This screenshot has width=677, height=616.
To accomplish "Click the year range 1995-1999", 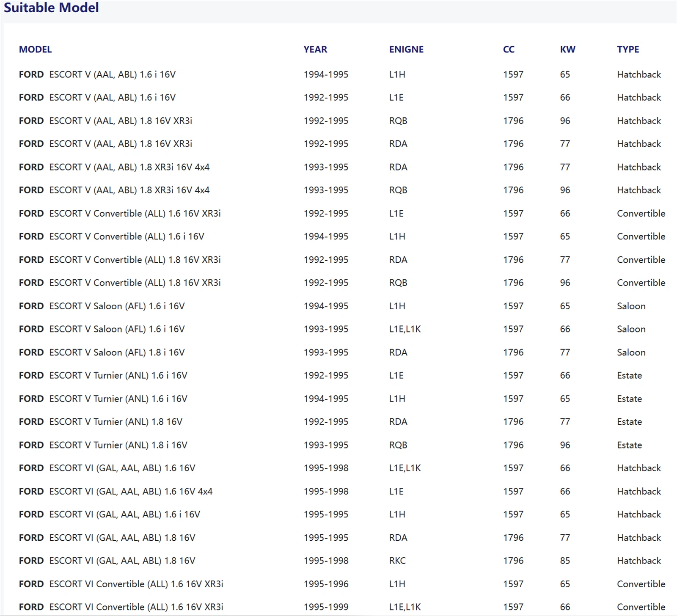I will (x=326, y=607).
